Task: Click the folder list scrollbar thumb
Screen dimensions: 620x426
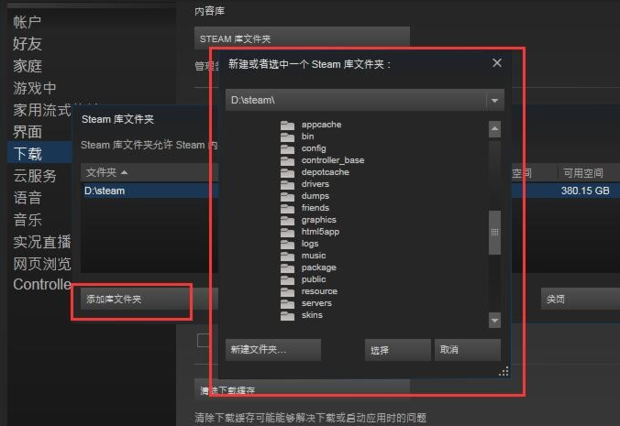Action: tap(495, 232)
